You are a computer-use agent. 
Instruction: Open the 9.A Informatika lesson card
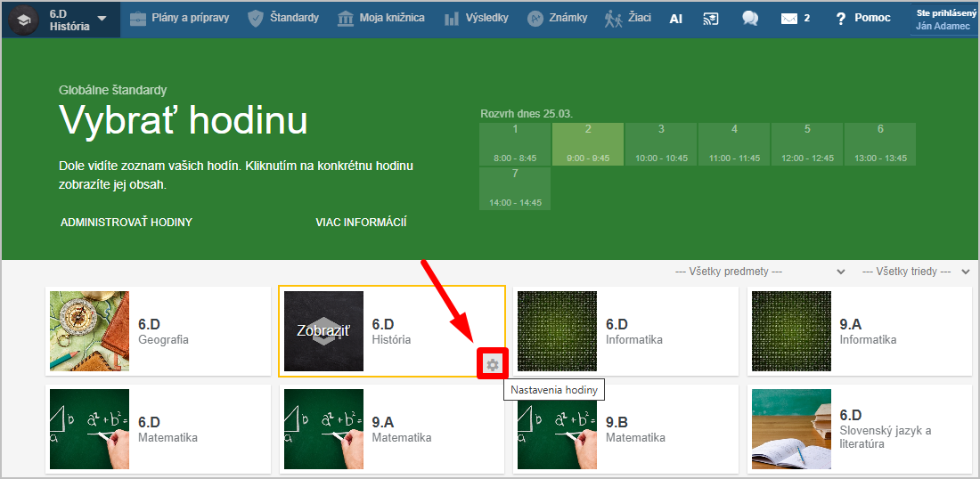859,331
